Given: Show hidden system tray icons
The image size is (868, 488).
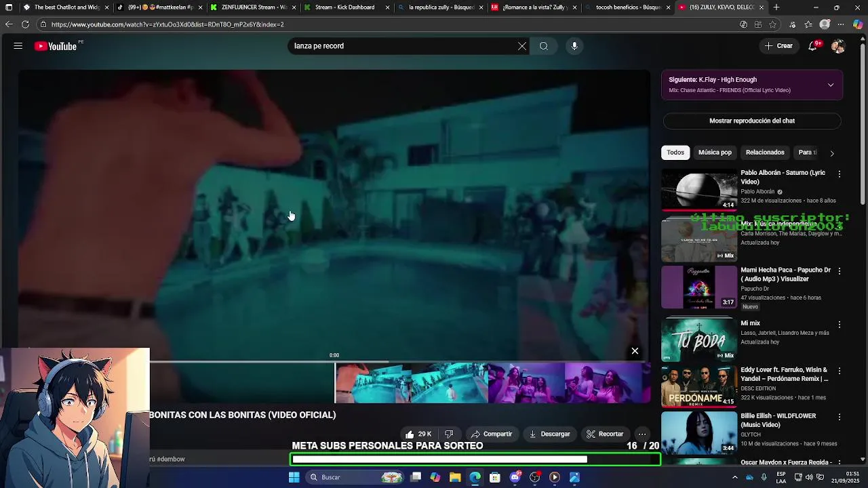Looking at the screenshot, I should [734, 477].
